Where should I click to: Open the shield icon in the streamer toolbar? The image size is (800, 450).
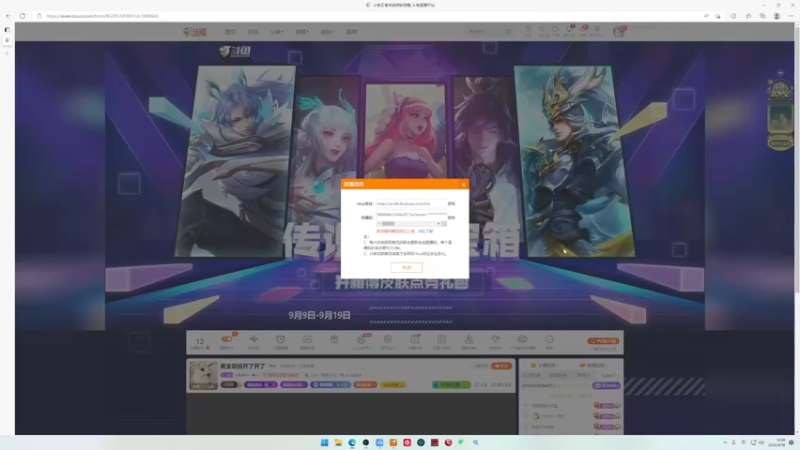[x=388, y=340]
